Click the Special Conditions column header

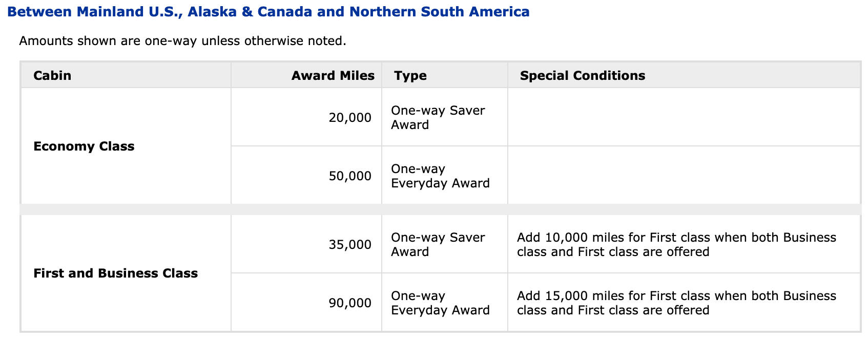click(582, 76)
